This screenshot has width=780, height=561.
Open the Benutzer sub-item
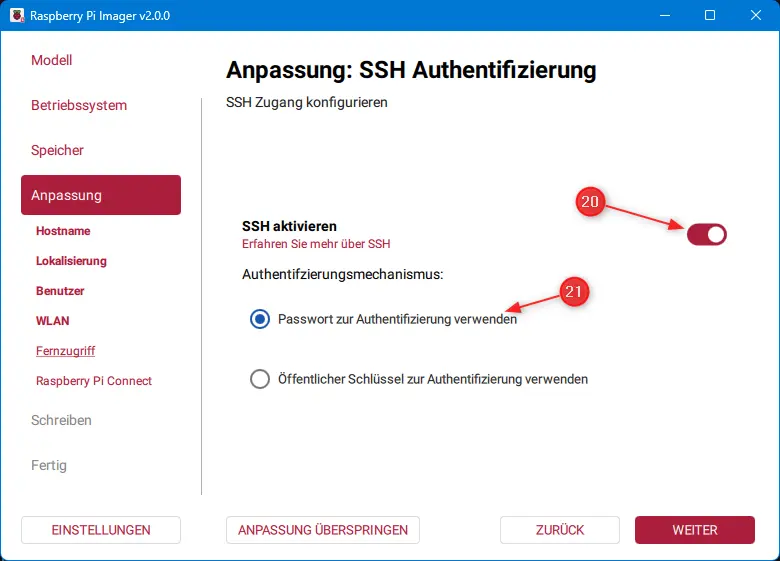pos(60,291)
